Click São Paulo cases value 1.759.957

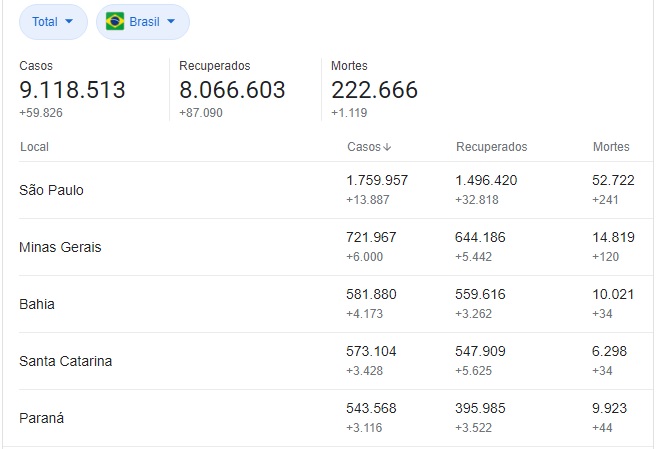tap(377, 180)
